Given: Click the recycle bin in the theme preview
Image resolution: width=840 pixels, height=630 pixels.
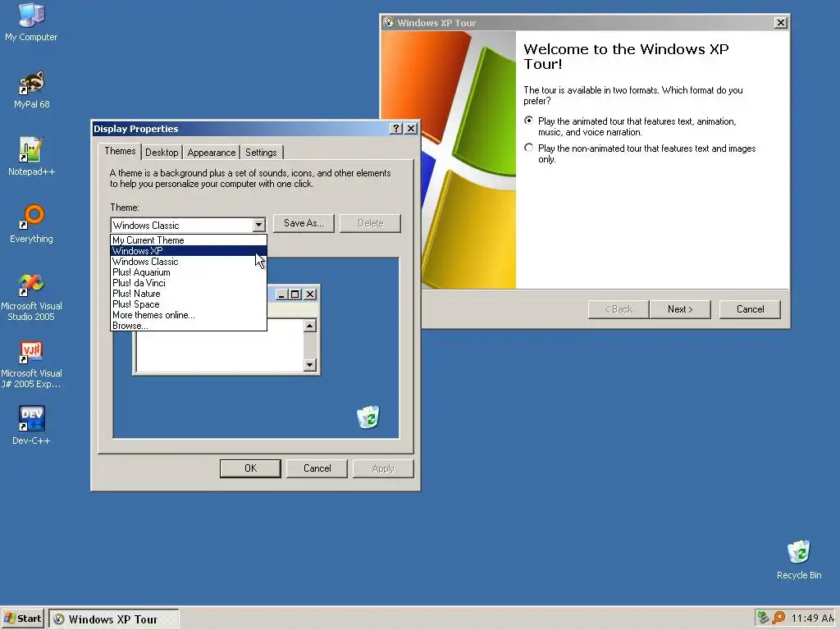Looking at the screenshot, I should pos(368,418).
